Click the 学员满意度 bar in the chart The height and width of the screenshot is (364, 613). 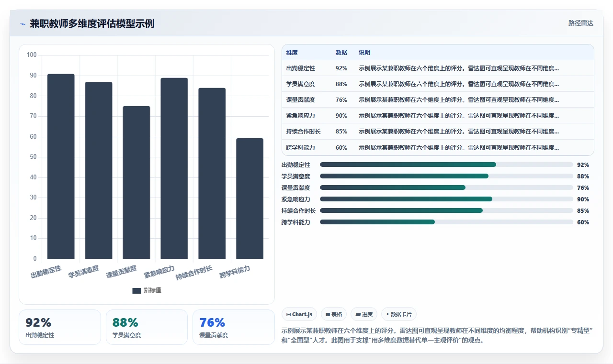click(99, 170)
